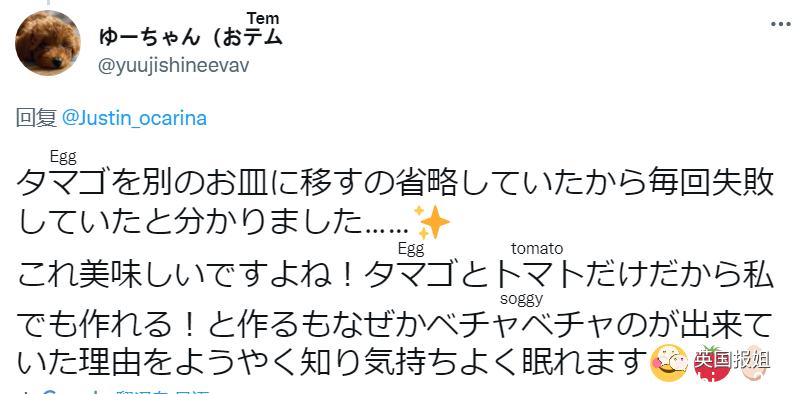Click the phrase これ美味しいですよね
This screenshot has height=394, width=796.
point(175,276)
